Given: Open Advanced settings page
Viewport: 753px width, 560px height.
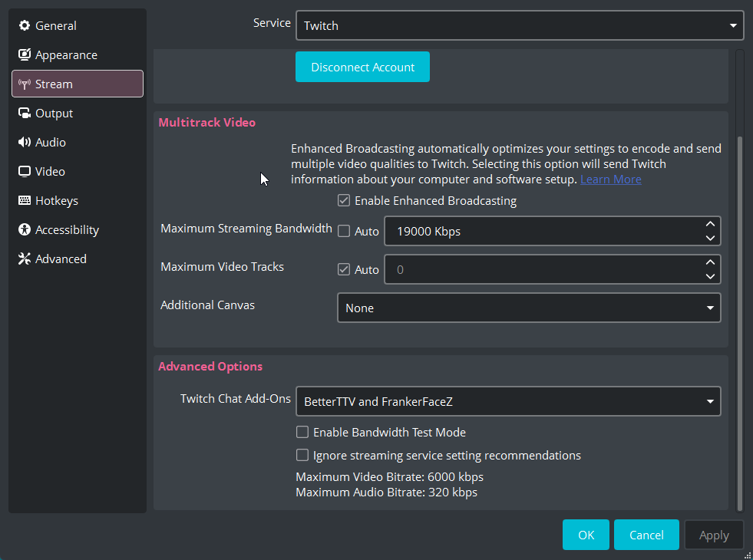Looking at the screenshot, I should pos(78,259).
